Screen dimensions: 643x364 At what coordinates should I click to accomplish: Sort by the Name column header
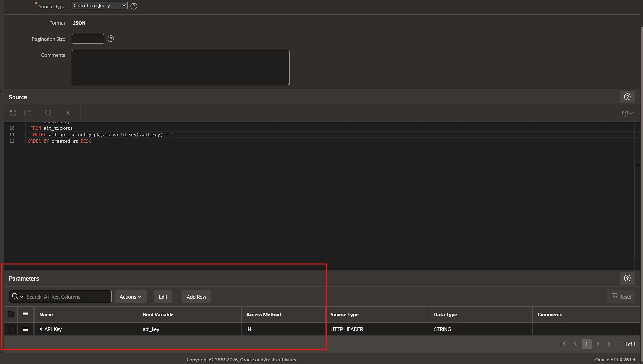pos(86,315)
